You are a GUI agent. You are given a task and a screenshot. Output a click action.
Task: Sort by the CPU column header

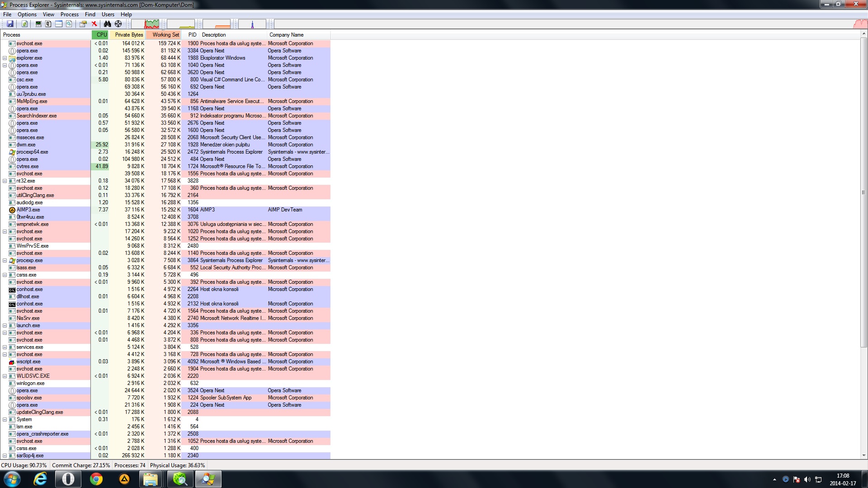100,35
